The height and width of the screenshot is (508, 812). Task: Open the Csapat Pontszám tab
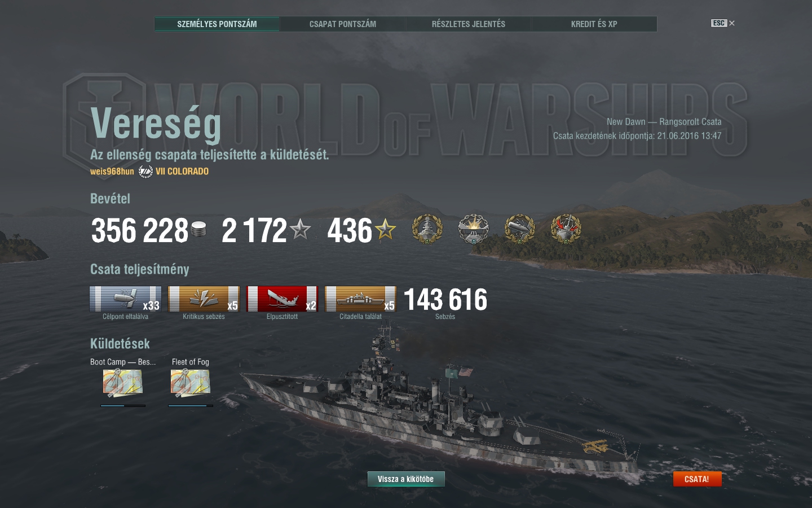click(343, 24)
